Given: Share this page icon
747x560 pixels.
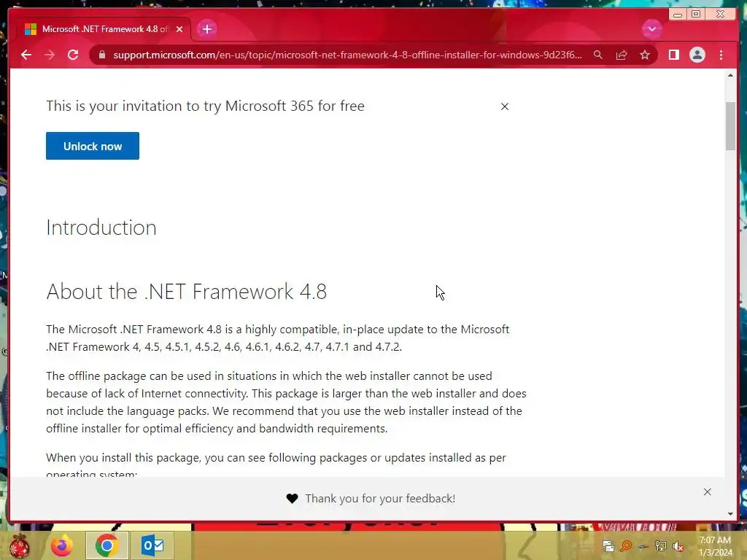Looking at the screenshot, I should [x=622, y=55].
